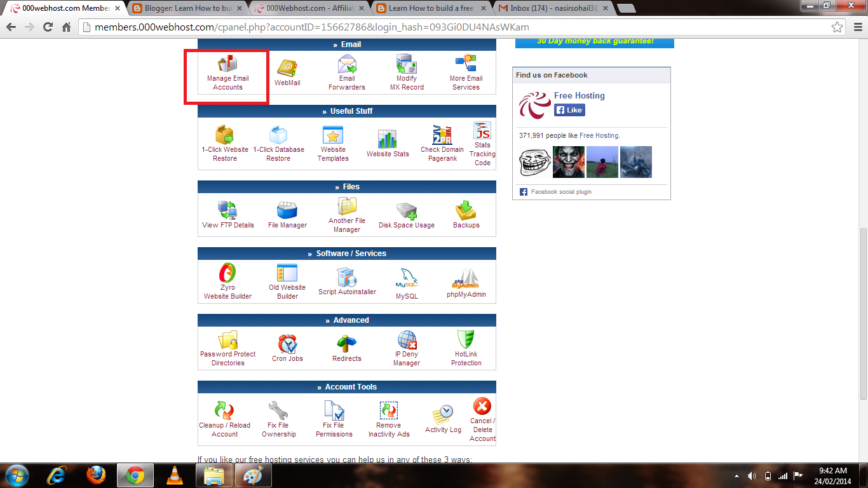Click Facebook social plugin link
Viewport: 868px width, 488px height.
(x=561, y=191)
